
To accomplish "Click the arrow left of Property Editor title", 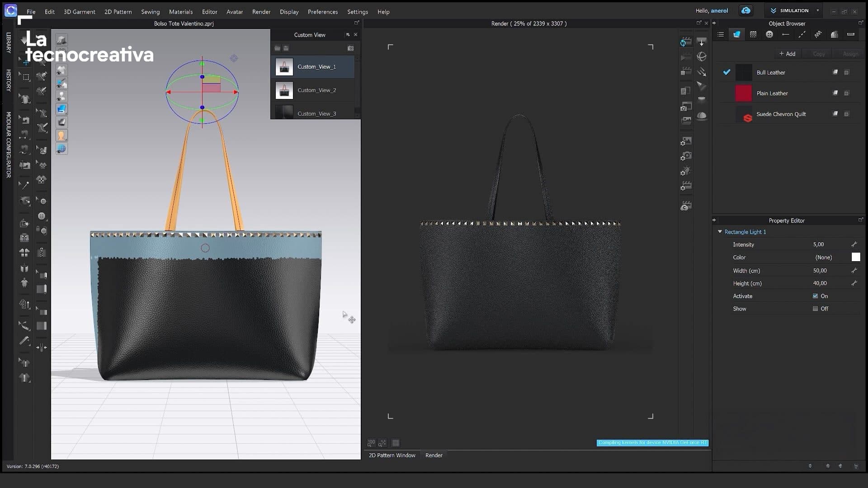I will (x=714, y=220).
